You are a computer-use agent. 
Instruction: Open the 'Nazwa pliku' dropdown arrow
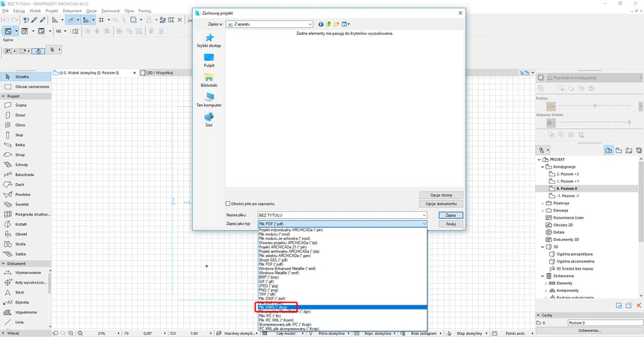point(424,215)
